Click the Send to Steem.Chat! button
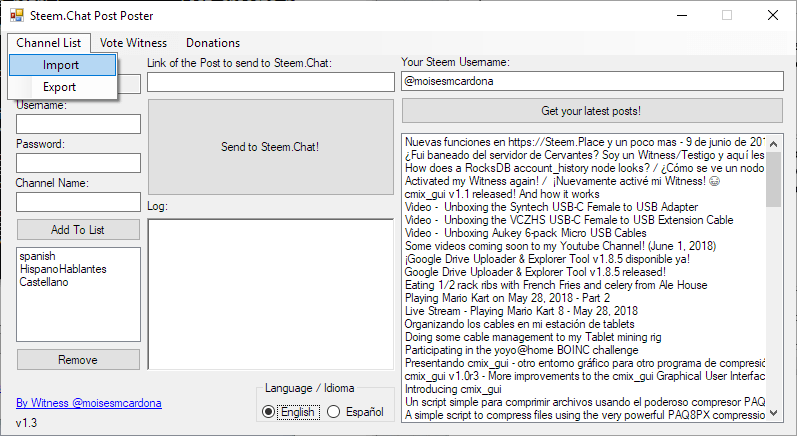 [x=270, y=147]
